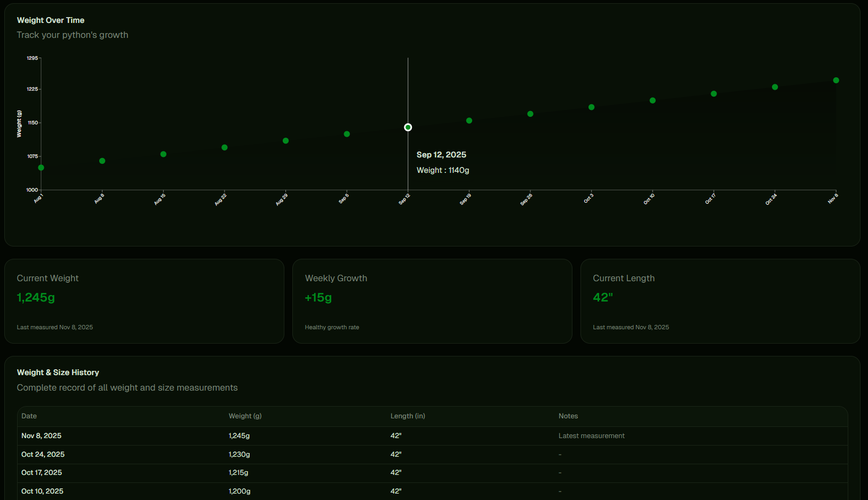Screen dimensions: 868x500
Task: Click the Length (in) column header
Action: 408,416
